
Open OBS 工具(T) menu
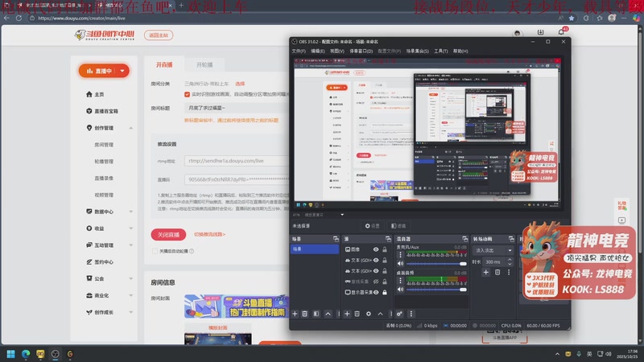tap(440, 51)
